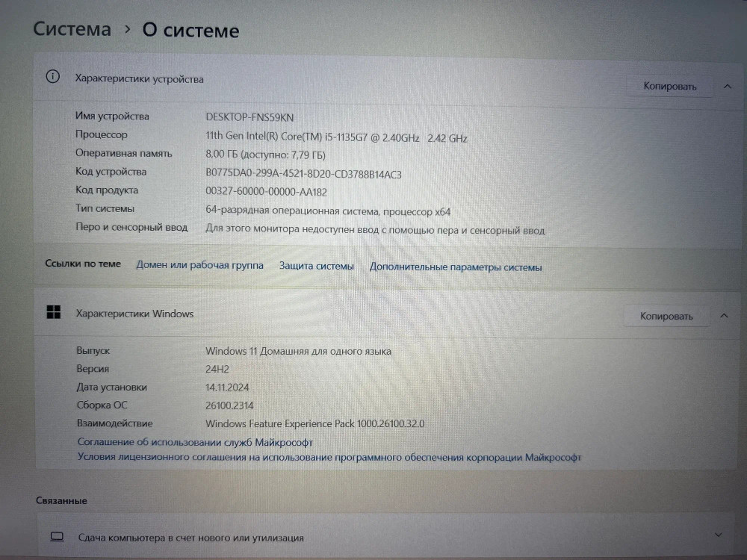Screen dimensions: 747x560
Task: Click the info icon beside Характеристики устройства
Action: click(x=52, y=77)
